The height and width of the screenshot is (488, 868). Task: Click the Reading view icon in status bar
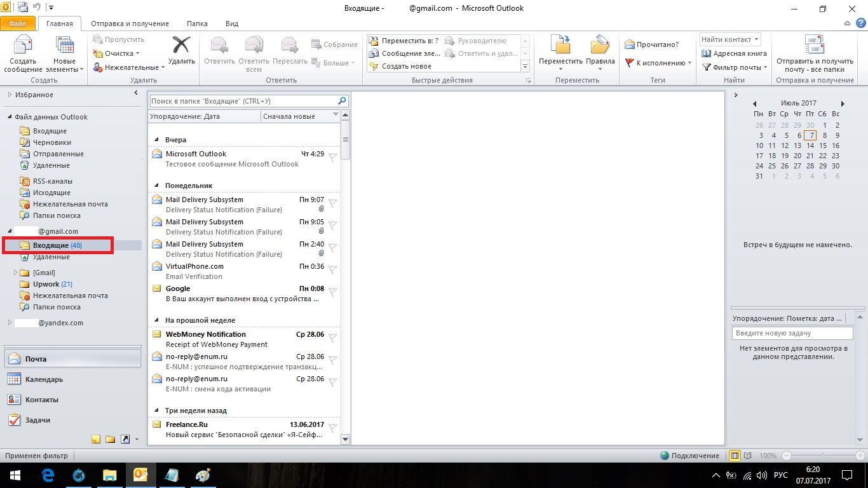747,456
